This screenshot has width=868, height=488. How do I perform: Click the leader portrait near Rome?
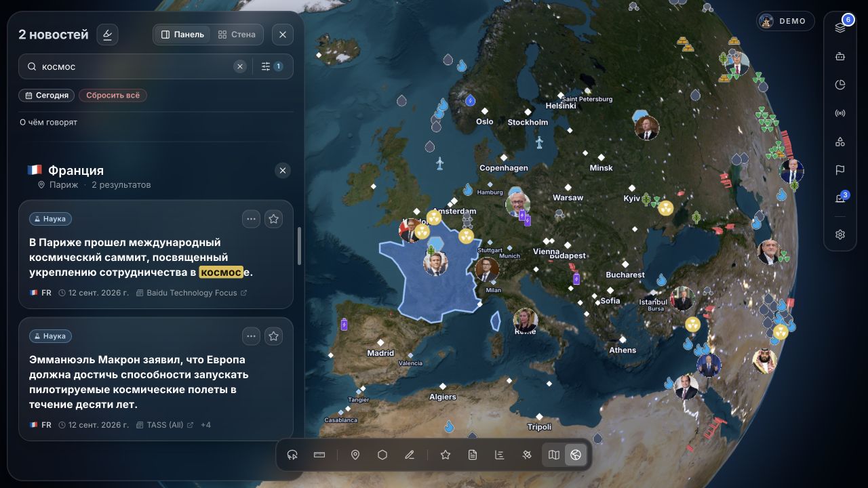[525, 321]
